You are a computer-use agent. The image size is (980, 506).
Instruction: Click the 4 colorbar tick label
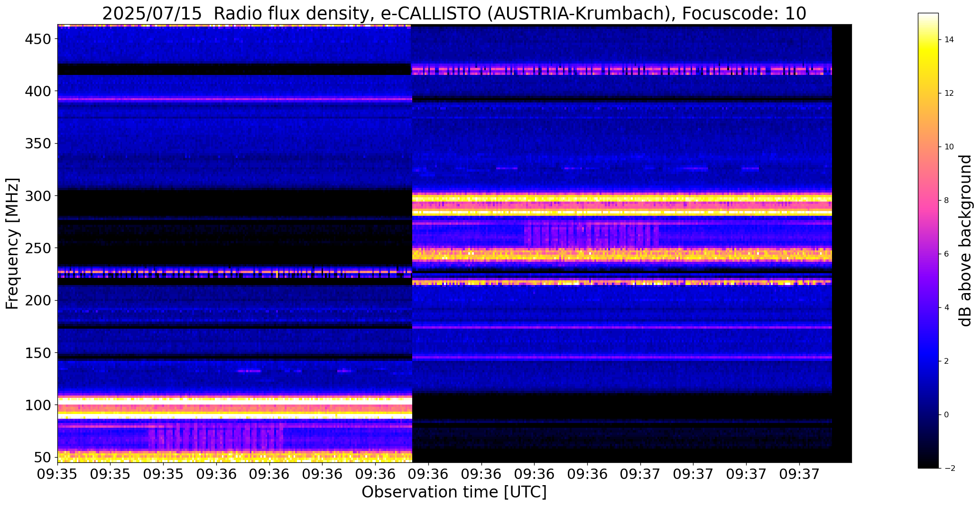pyautogui.click(x=947, y=308)
